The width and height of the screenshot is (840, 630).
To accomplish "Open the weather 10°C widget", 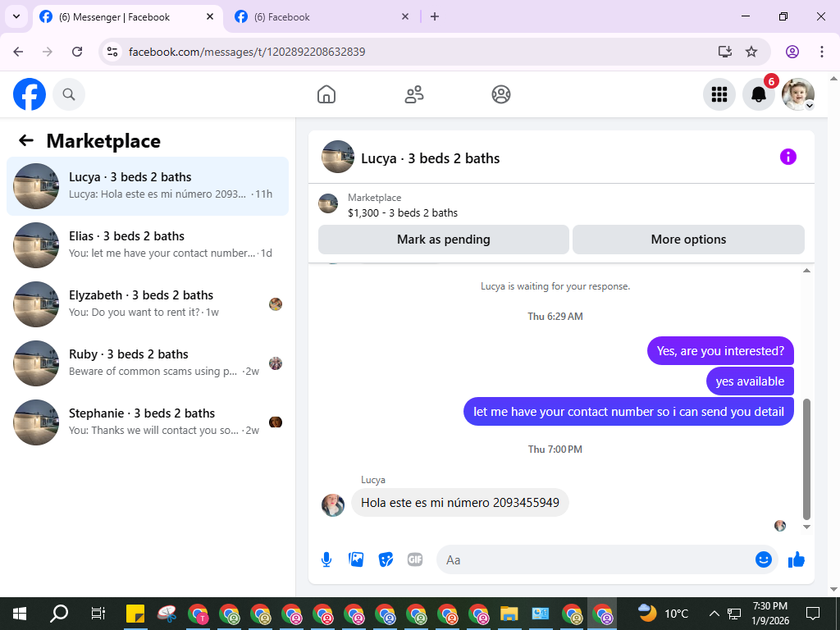I will click(663, 614).
